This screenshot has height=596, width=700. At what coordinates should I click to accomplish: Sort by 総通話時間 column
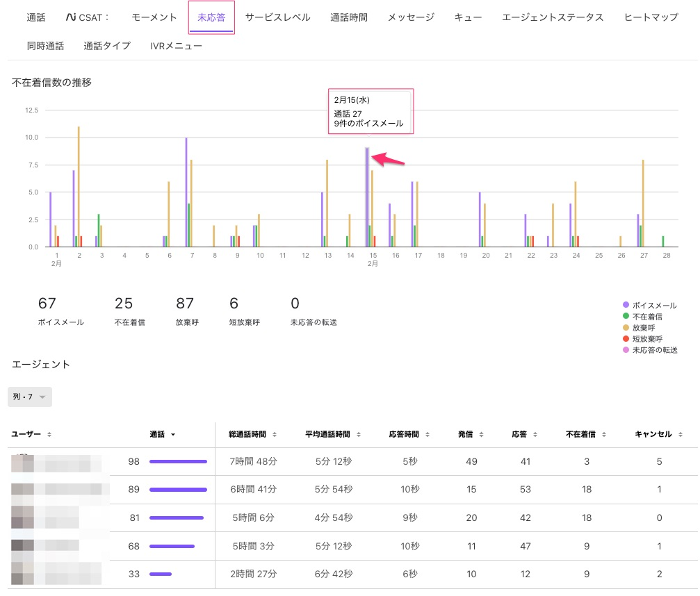[x=252, y=434]
